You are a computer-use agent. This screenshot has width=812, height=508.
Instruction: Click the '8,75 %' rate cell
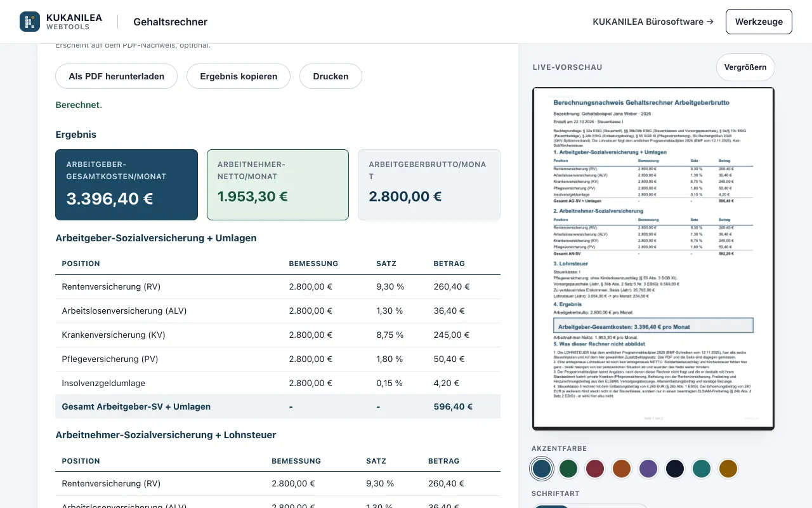coord(390,335)
